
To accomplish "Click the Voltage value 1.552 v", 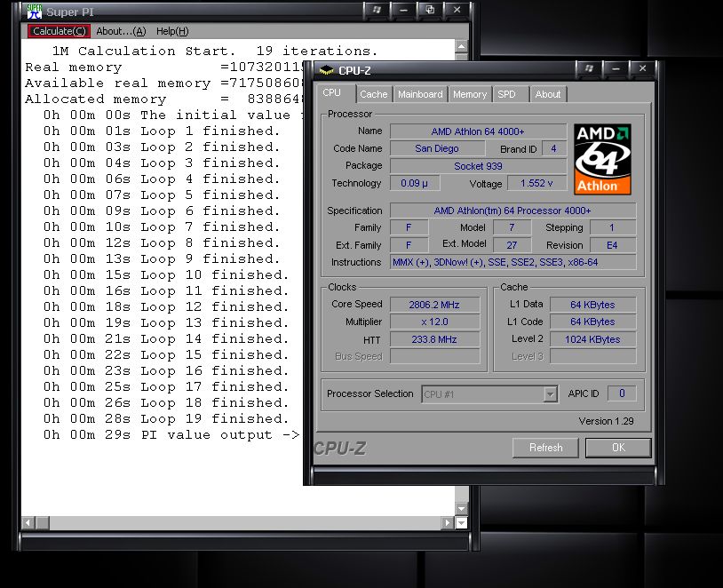I will pos(536,183).
